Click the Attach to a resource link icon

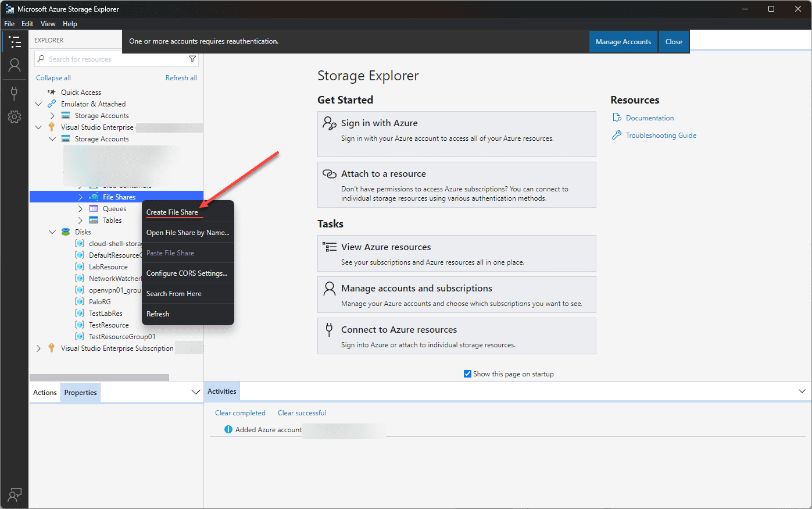(x=330, y=173)
